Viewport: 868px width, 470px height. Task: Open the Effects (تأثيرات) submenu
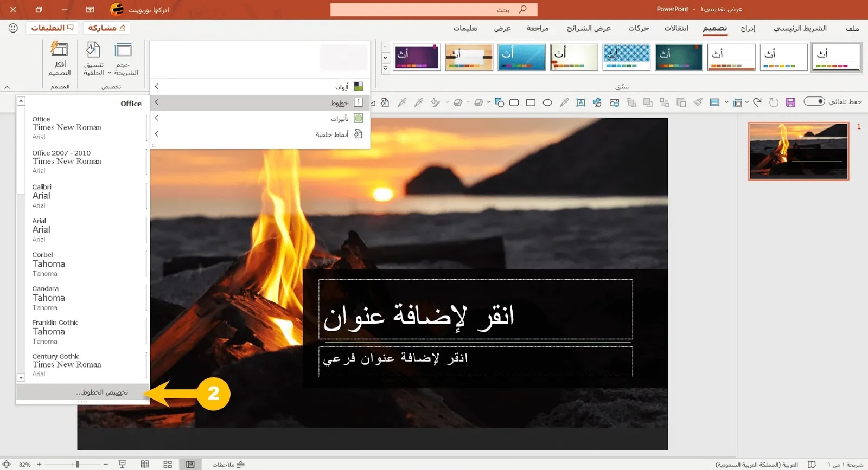click(x=260, y=118)
